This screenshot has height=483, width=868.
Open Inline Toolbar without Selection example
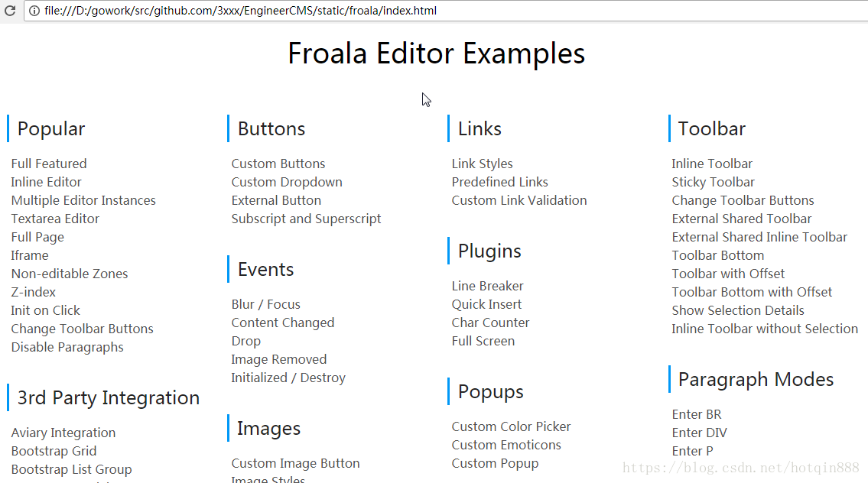765,329
